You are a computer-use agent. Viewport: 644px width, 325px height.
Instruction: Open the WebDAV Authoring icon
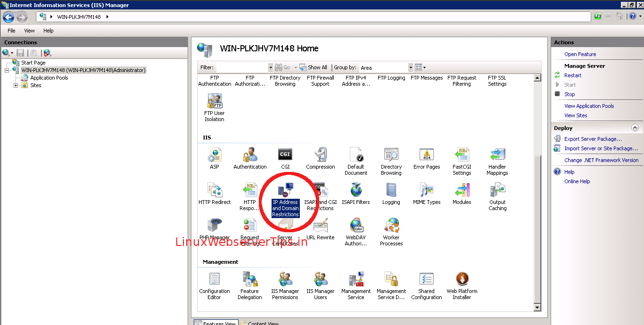click(356, 232)
